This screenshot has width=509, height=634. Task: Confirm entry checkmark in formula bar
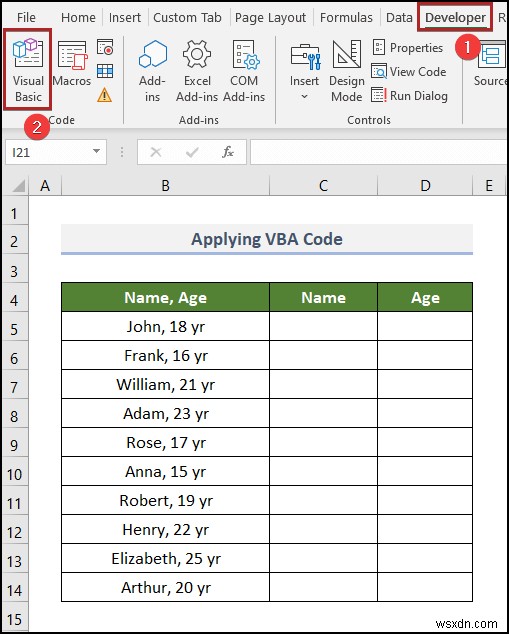(192, 152)
